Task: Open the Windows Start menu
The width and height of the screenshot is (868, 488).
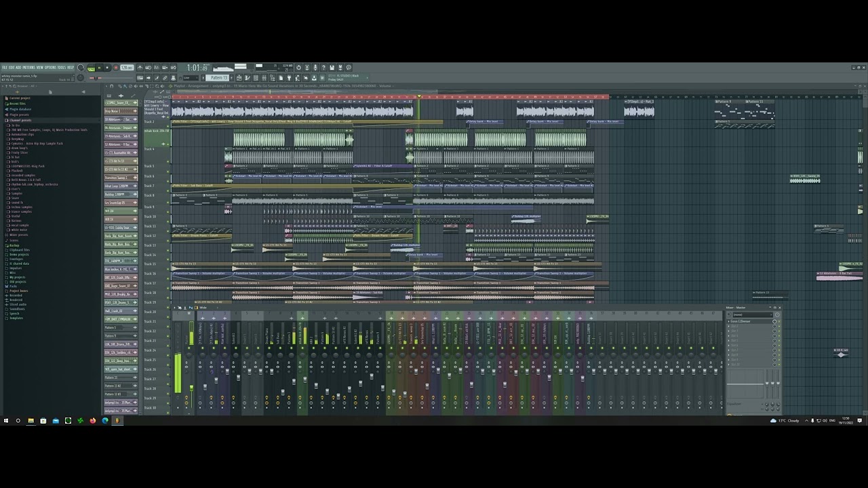Action: [x=6, y=421]
